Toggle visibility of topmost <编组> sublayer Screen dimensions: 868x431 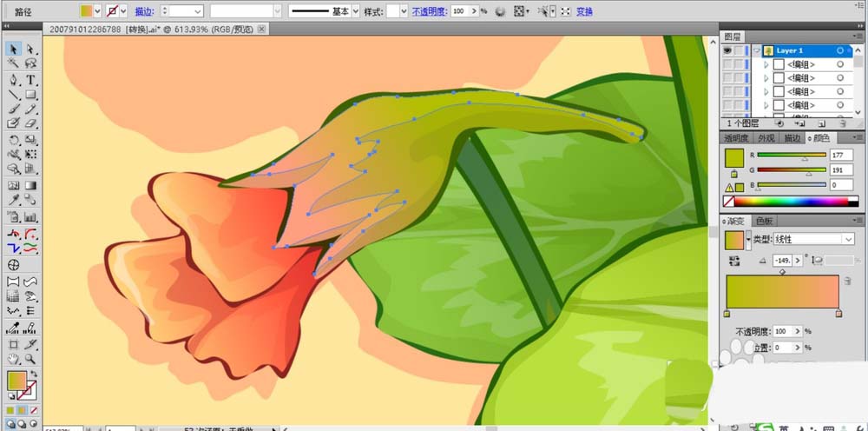coord(728,64)
